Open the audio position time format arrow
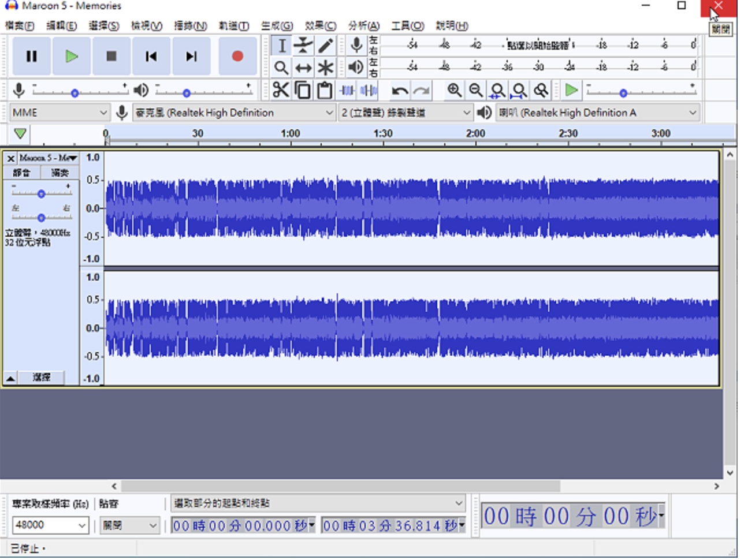Viewport: 744px width, 560px height. click(x=661, y=516)
